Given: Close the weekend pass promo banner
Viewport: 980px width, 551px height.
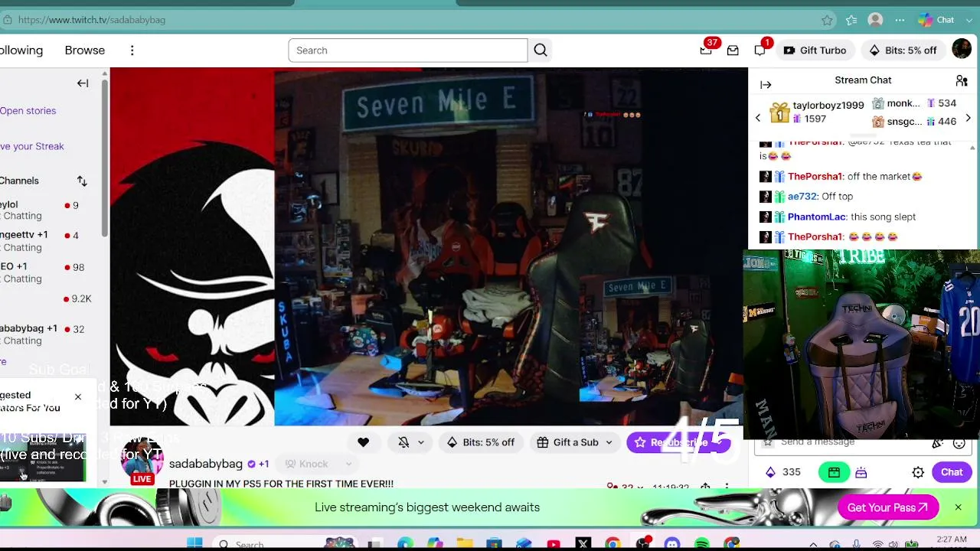Looking at the screenshot, I should coord(958,507).
